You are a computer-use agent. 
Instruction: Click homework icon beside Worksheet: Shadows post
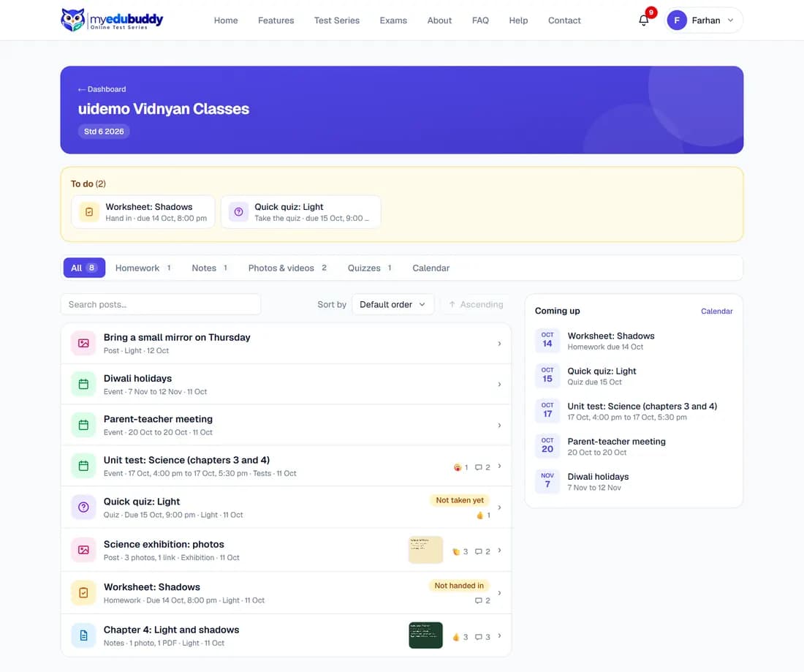point(83,593)
